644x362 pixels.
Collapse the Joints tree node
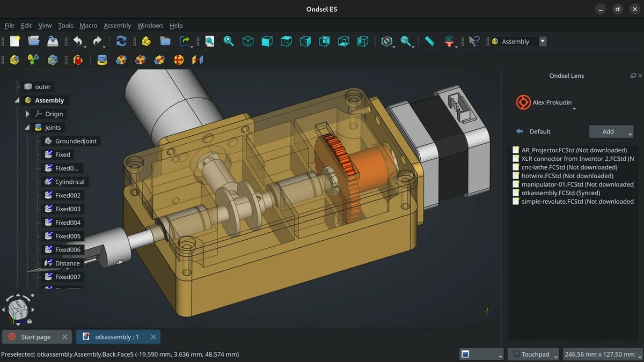(27, 128)
